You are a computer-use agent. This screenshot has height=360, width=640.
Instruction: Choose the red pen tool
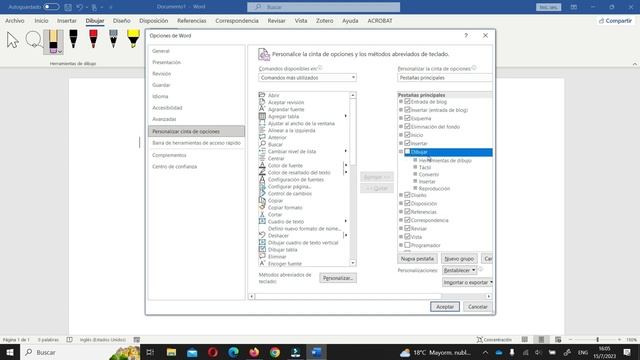pos(93,39)
